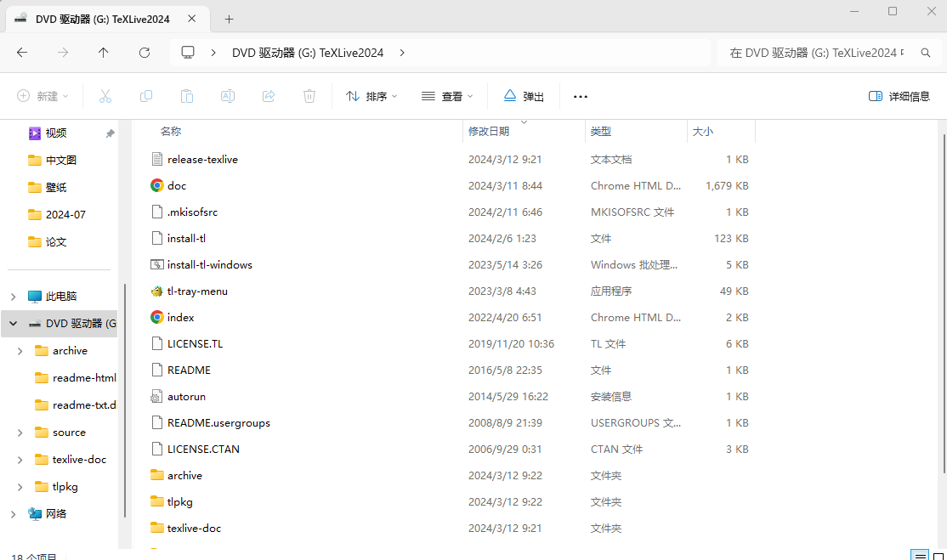The image size is (947, 560).
Task: Click the Chrome icon beside index
Action: (157, 317)
